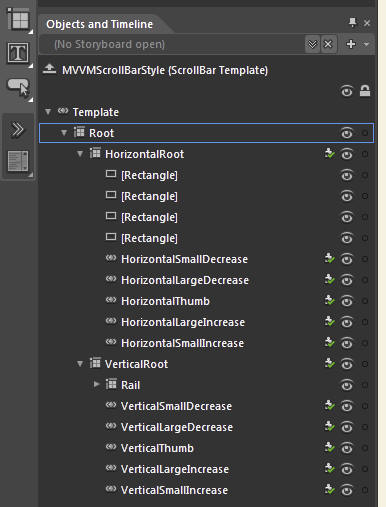This screenshot has height=507, width=386.
Task: Click VerticalLargeIncrease's template part icon
Action: 329,468
